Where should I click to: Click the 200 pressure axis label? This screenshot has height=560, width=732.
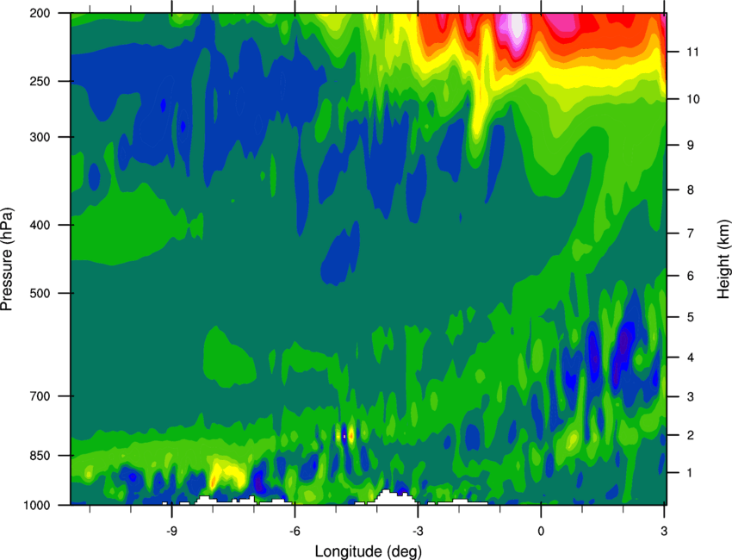click(40, 14)
